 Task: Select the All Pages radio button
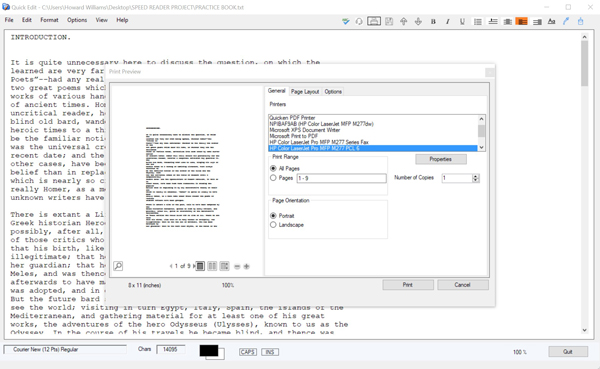click(x=273, y=168)
